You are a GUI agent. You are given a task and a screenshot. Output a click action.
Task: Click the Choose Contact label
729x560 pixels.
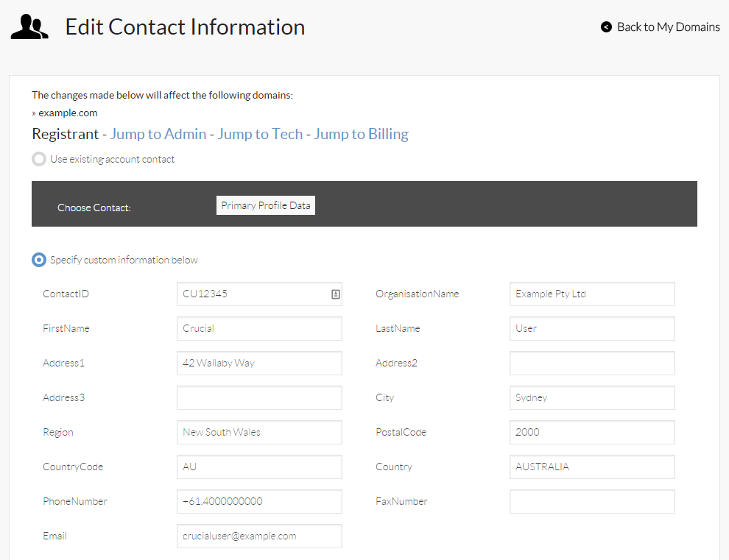point(94,208)
